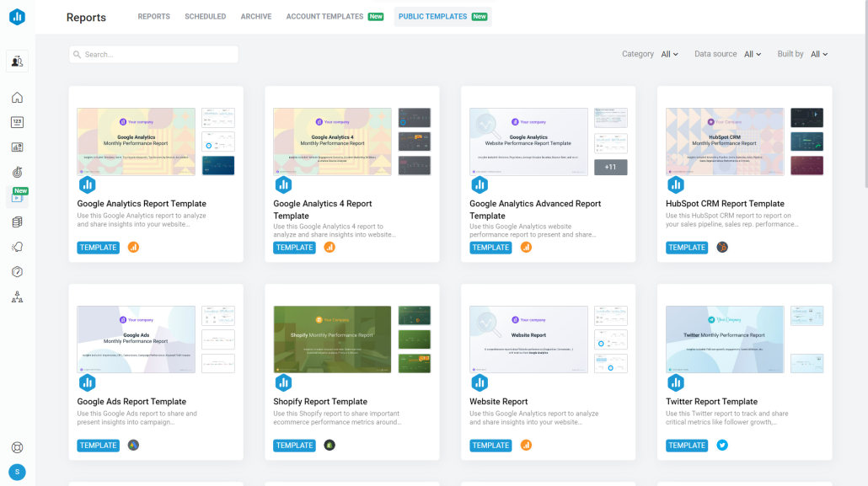The height and width of the screenshot is (486, 868).
Task: Click the Reports page heading
Action: [86, 17]
